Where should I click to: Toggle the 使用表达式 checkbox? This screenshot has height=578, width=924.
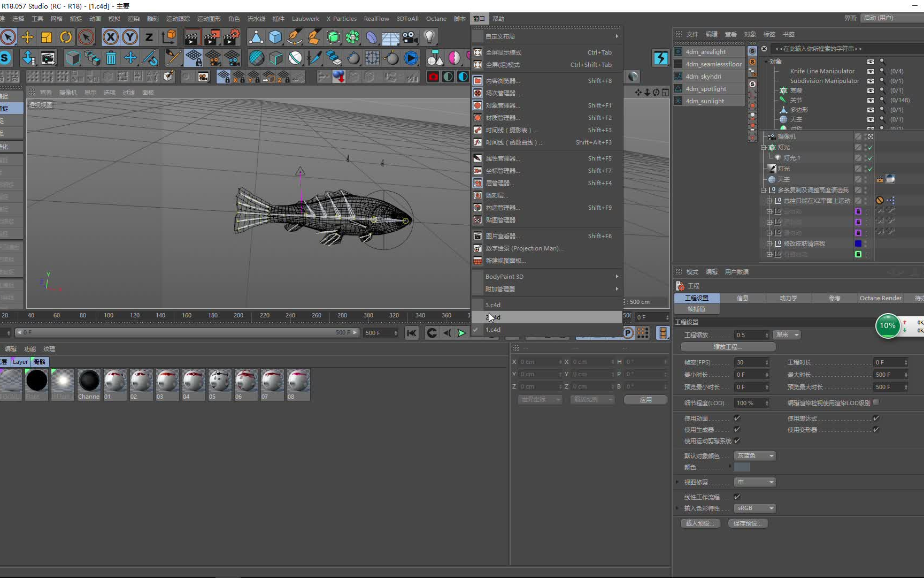pyautogui.click(x=876, y=418)
